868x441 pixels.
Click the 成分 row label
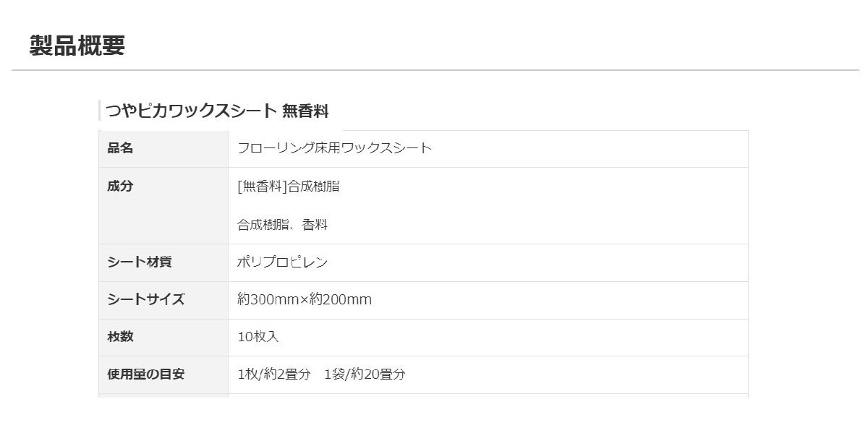[120, 186]
